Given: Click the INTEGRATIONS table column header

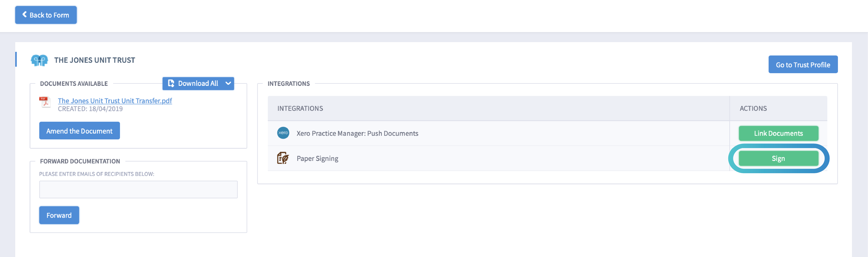Looking at the screenshot, I should coord(300,108).
